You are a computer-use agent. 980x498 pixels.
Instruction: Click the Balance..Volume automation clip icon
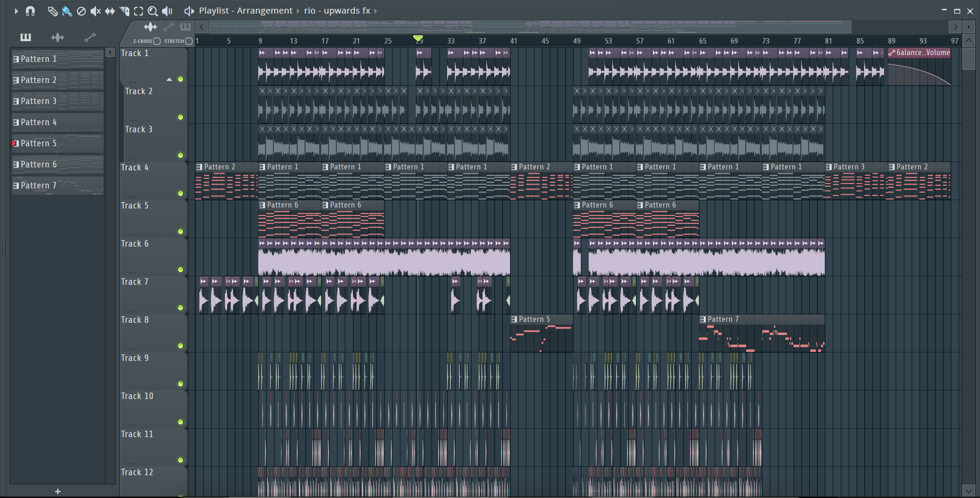892,53
